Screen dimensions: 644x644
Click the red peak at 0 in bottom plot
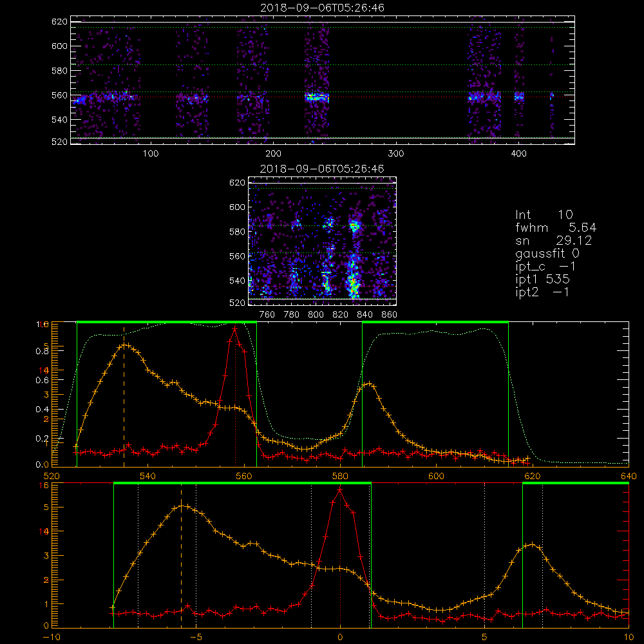(339, 489)
